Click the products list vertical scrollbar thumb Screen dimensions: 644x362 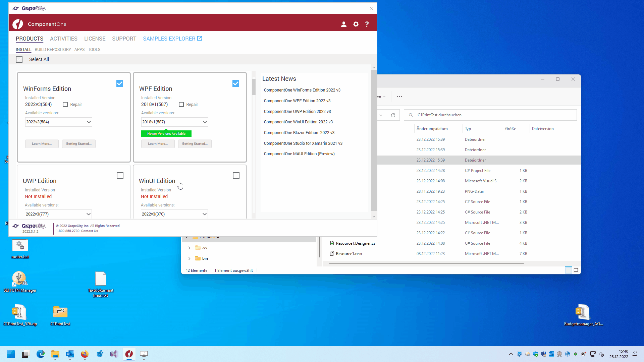pos(254,87)
